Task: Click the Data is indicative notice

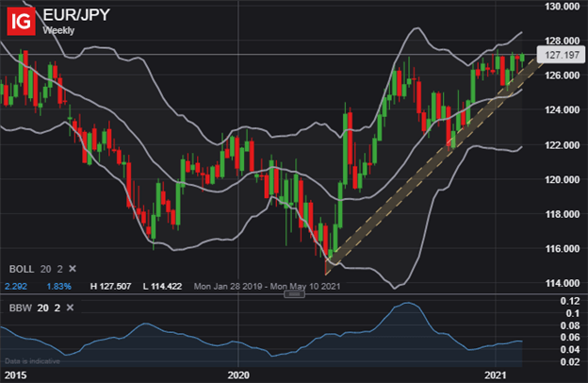Action: click(x=32, y=361)
